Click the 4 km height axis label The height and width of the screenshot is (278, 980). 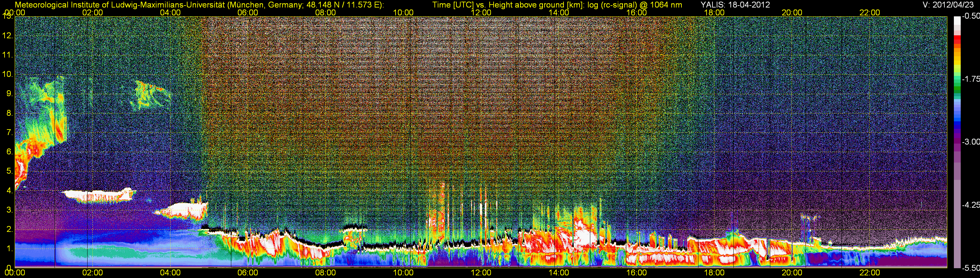pyautogui.click(x=9, y=190)
